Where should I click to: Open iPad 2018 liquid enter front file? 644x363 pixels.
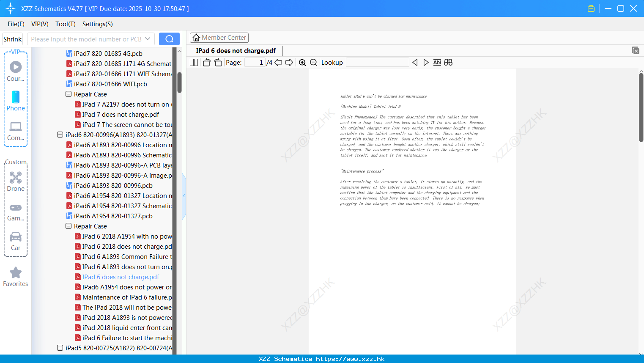[x=123, y=328]
